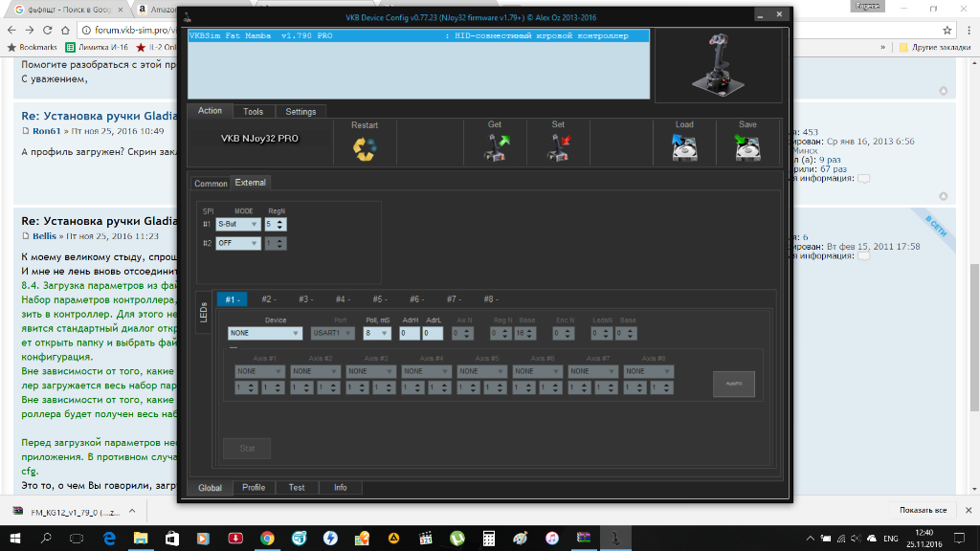Click the AutoFill button
Screen dimensions: 980x551
(734, 384)
